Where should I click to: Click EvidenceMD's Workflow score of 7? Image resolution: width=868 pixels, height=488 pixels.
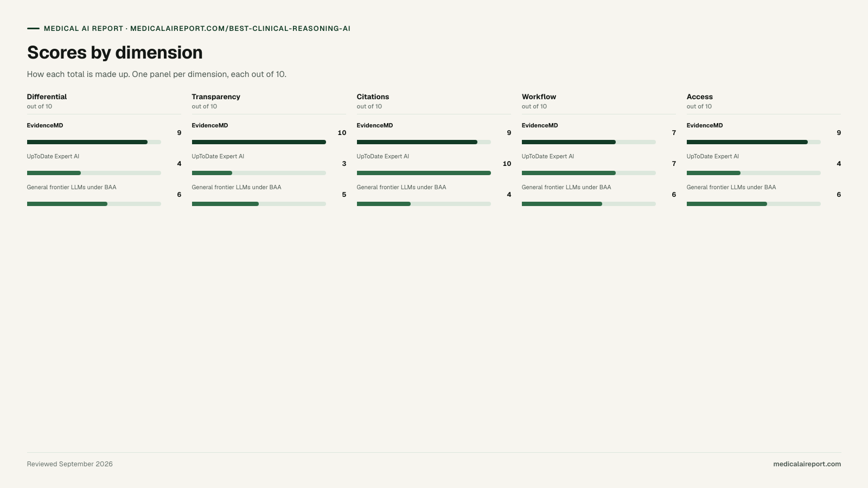(674, 133)
